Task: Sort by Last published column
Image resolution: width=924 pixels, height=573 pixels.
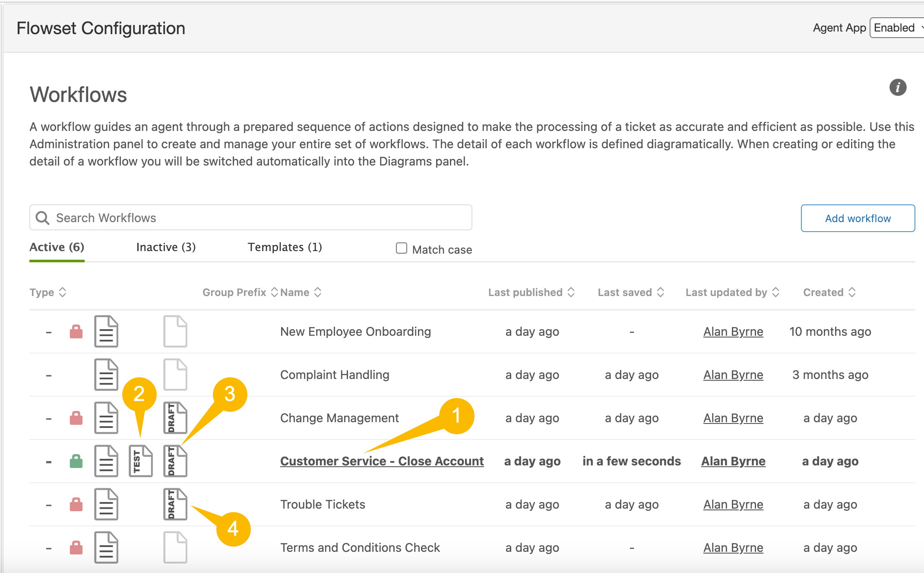Action: 532,292
